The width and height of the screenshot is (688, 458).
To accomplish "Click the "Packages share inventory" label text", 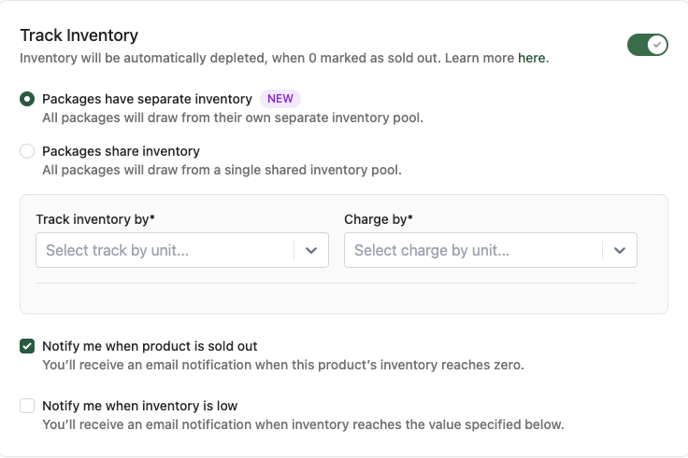I will point(121,151).
